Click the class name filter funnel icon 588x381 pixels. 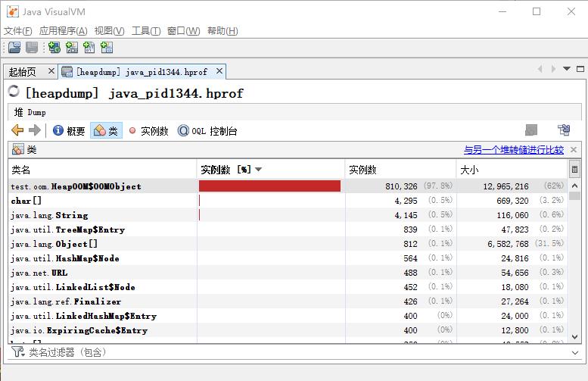point(17,351)
